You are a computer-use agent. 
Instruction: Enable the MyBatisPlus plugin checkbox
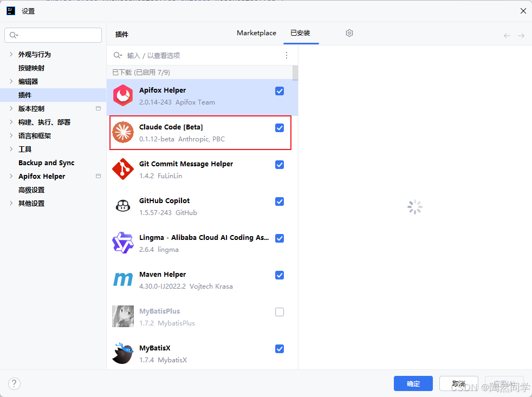click(280, 312)
